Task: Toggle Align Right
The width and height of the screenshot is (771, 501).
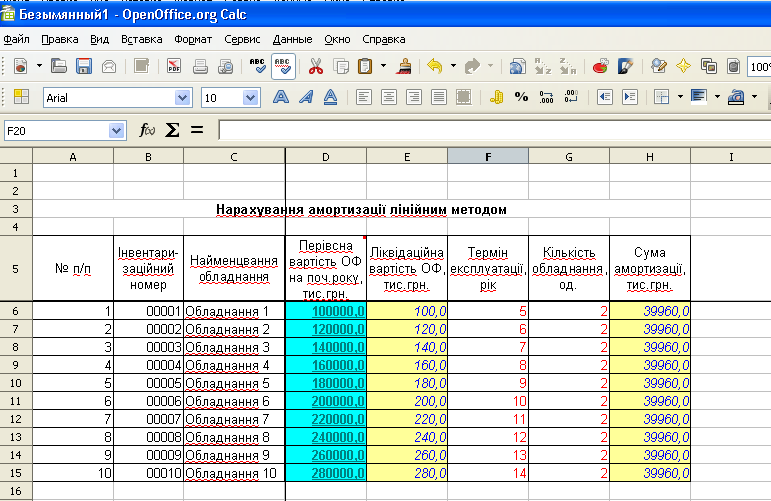Action: pyautogui.click(x=414, y=97)
